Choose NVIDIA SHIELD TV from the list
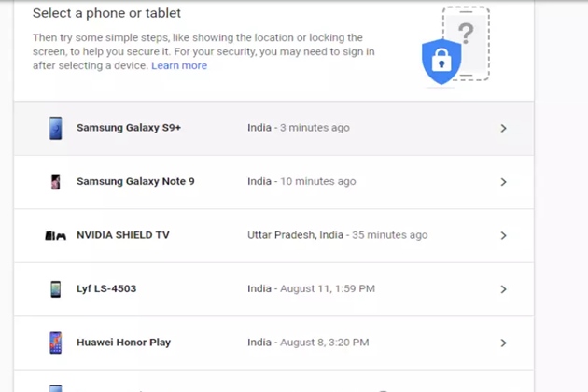 123,236
